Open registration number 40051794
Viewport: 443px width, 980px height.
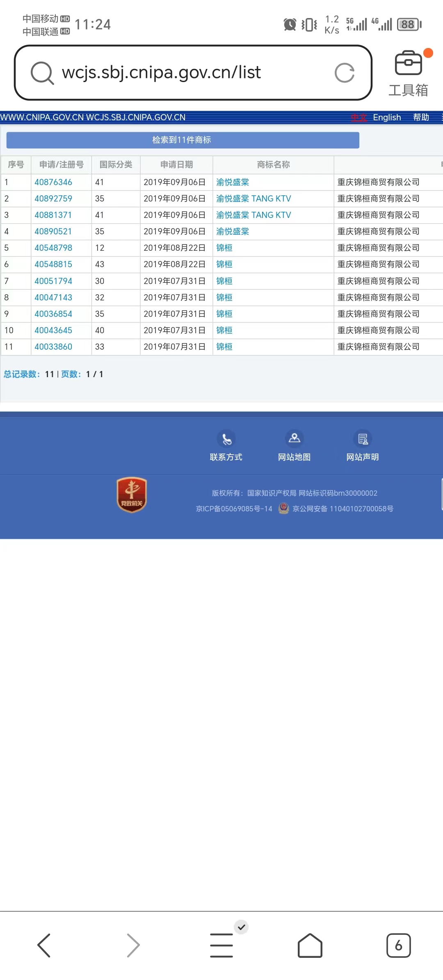pos(53,281)
